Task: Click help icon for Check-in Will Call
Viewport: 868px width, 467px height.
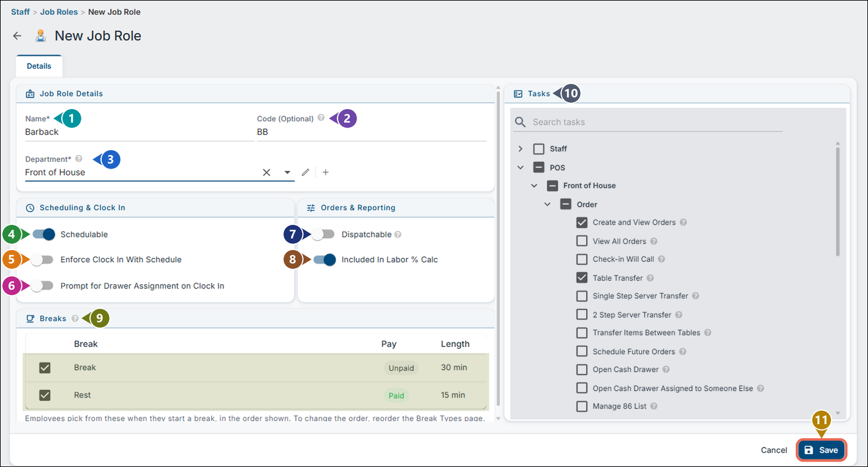Action: coord(662,259)
